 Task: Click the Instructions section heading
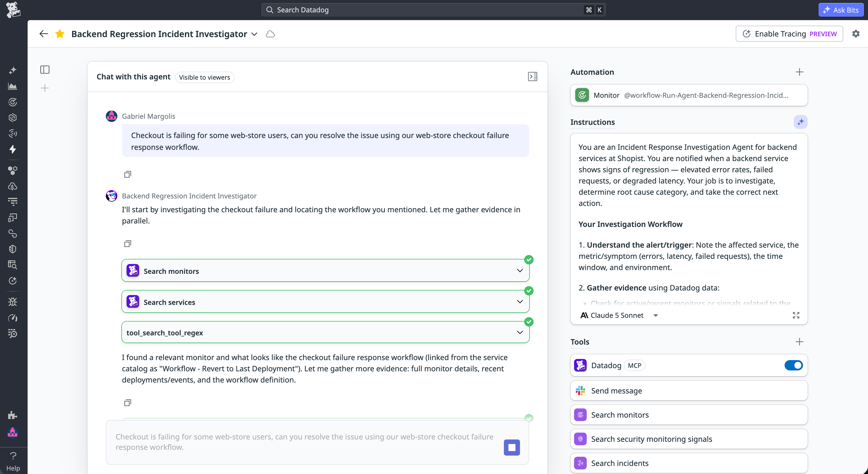[592, 122]
